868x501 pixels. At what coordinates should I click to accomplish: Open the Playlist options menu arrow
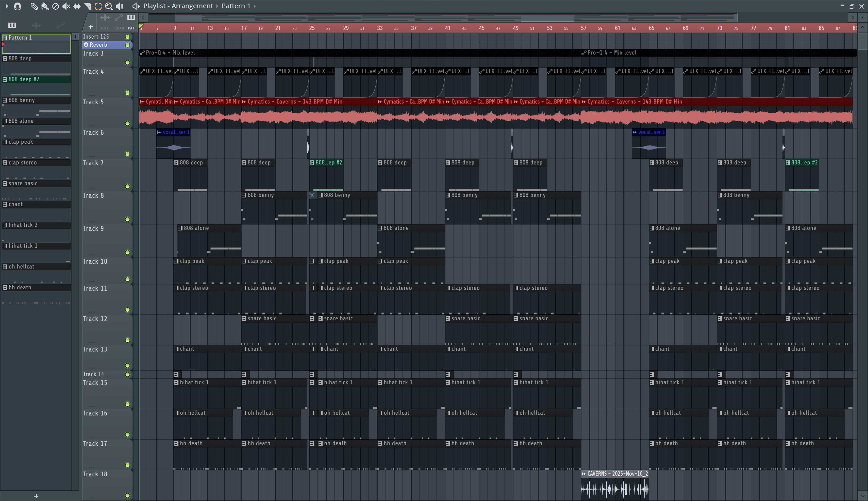click(x=7, y=6)
